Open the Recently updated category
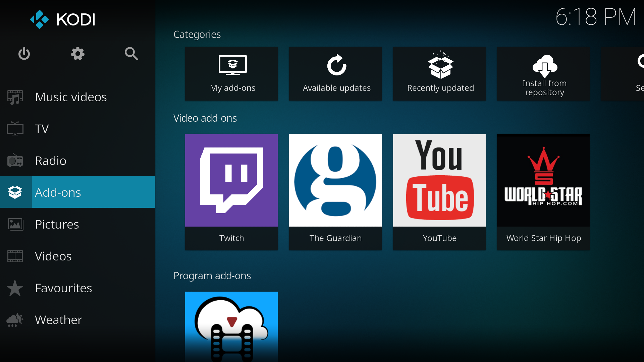The height and width of the screenshot is (362, 644). click(439, 74)
